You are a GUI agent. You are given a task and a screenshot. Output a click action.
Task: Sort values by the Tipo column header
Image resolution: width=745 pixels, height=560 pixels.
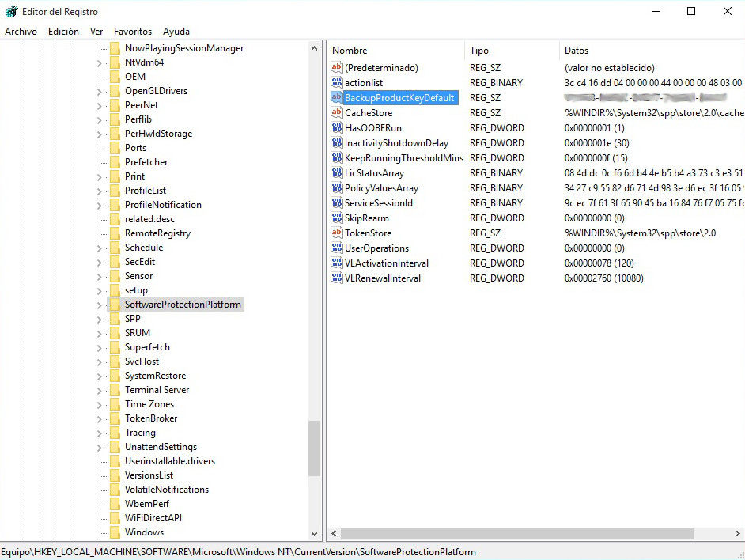click(512, 51)
